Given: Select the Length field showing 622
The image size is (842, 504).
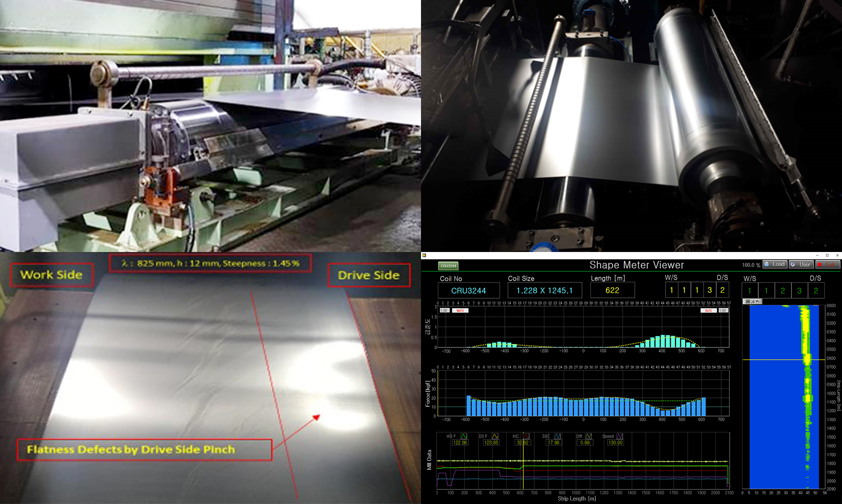Looking at the screenshot, I should point(612,290).
